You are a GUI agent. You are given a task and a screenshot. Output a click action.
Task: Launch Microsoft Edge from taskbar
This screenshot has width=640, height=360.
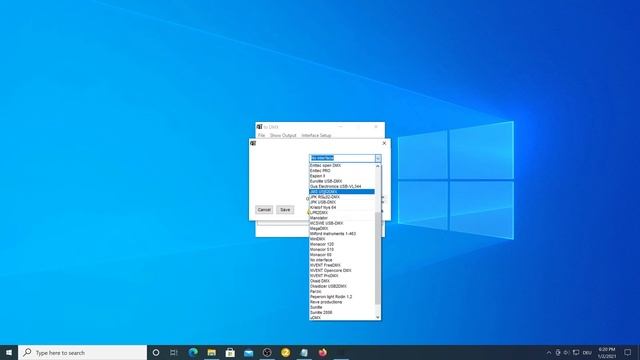pyautogui.click(x=193, y=353)
